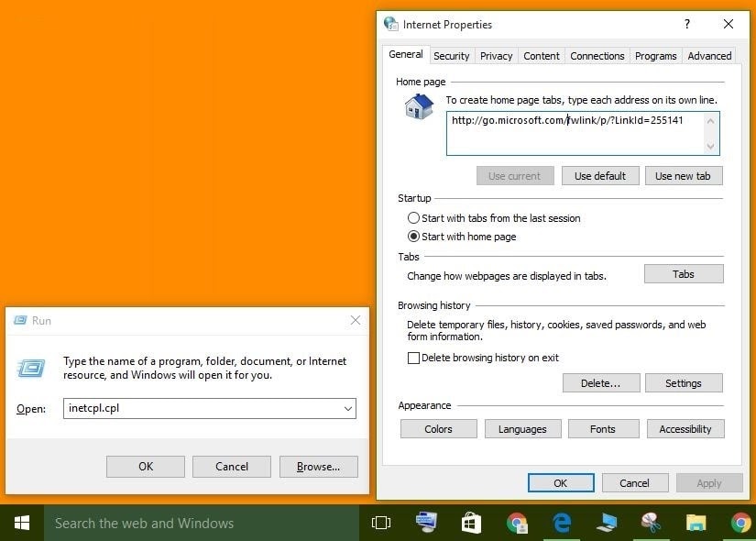This screenshot has height=541, width=756.
Task: Click the rightmost Chrome taskbar icon
Action: coord(740,523)
